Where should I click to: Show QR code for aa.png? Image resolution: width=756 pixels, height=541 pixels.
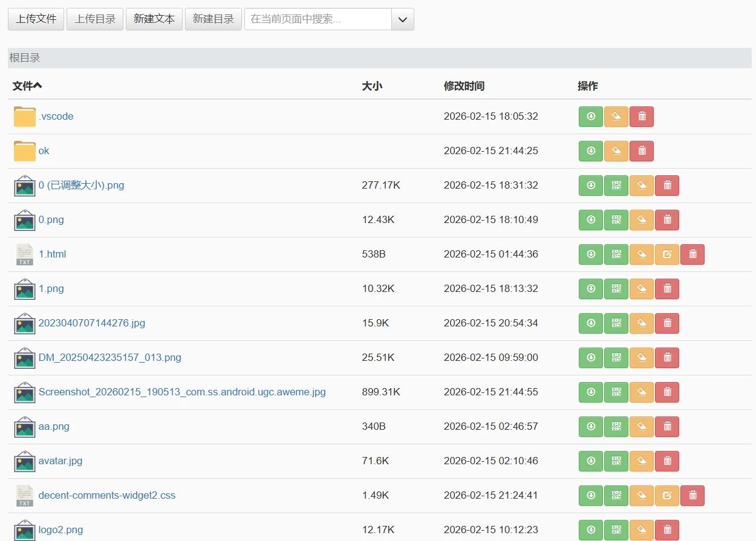click(x=616, y=427)
